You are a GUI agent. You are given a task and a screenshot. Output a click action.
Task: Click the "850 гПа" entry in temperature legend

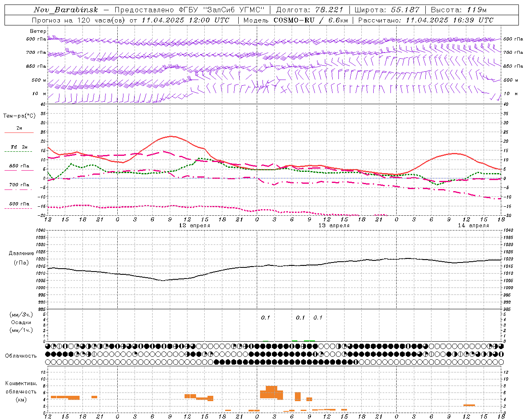(19, 166)
